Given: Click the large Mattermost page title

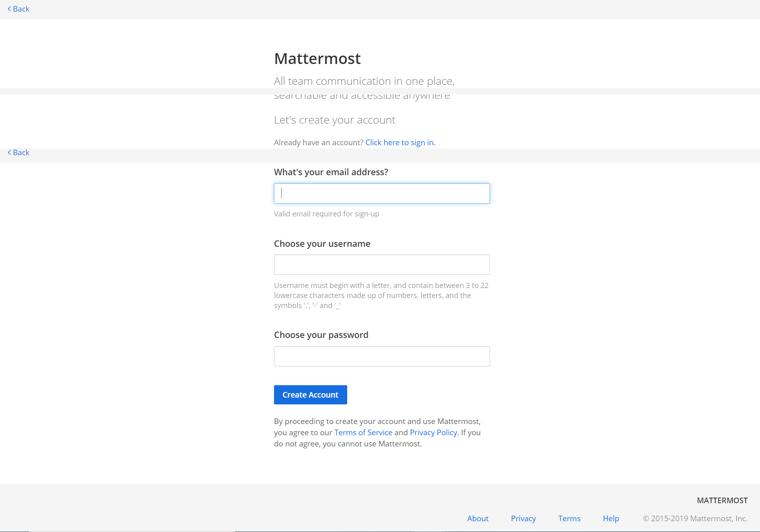Looking at the screenshot, I should pyautogui.click(x=317, y=58).
